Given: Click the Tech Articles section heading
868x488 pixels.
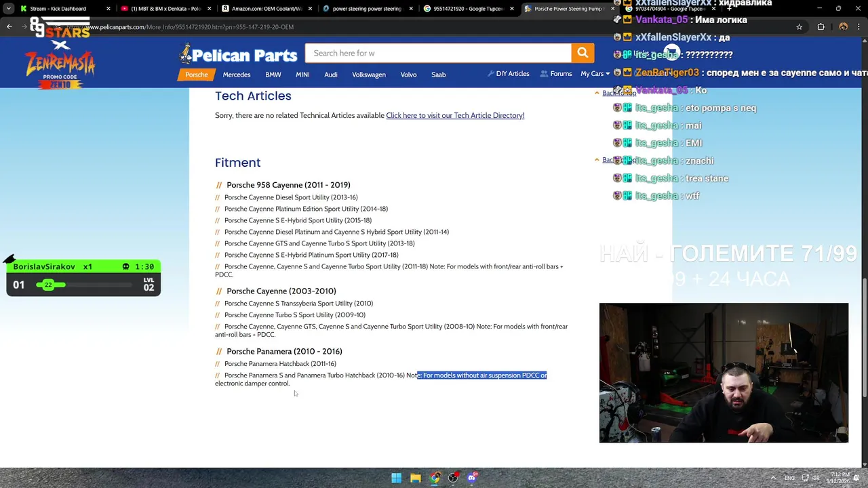Looking at the screenshot, I should (x=253, y=96).
